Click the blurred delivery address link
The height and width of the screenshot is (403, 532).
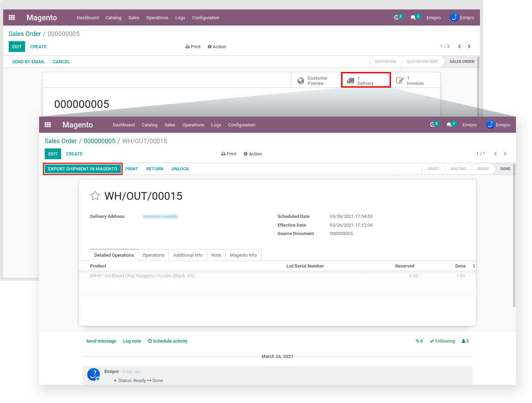pyautogui.click(x=160, y=217)
